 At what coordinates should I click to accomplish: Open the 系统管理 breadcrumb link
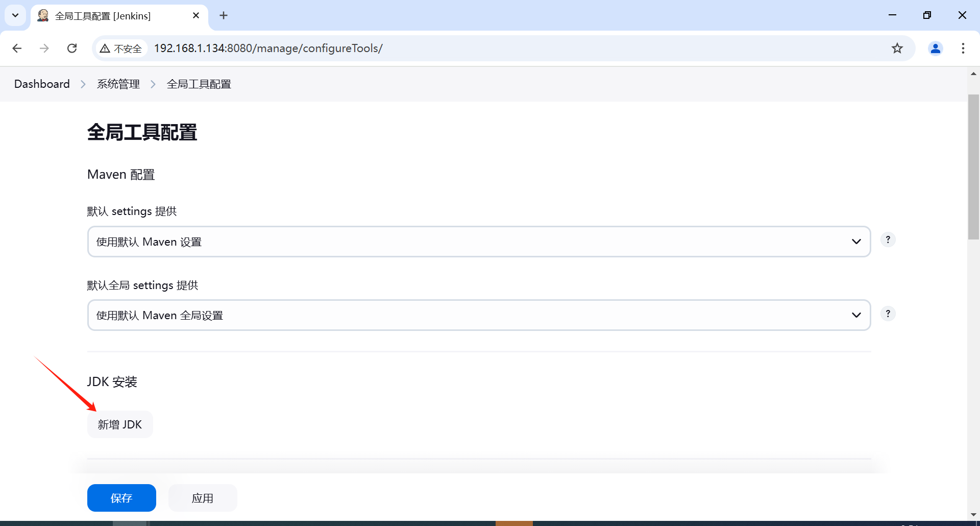tap(118, 84)
